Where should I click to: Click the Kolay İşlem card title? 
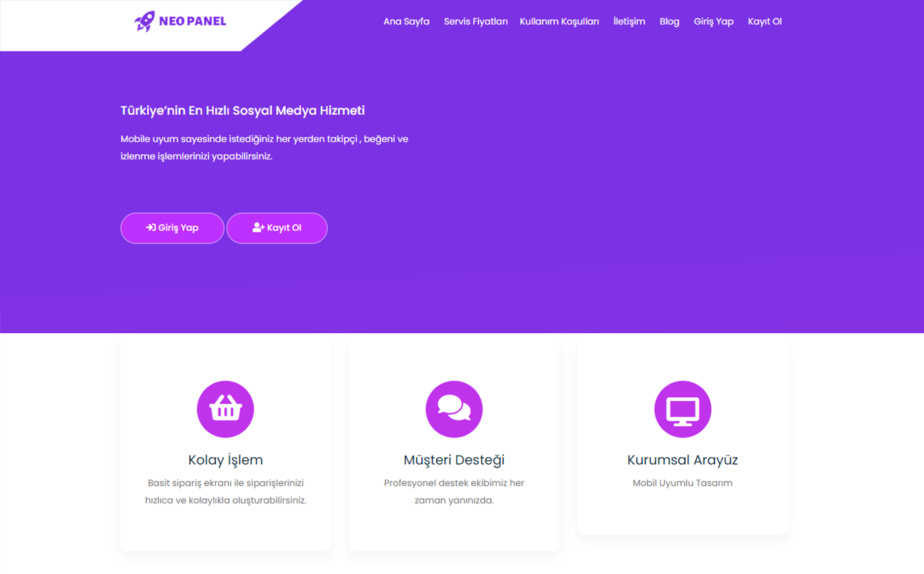click(x=226, y=460)
